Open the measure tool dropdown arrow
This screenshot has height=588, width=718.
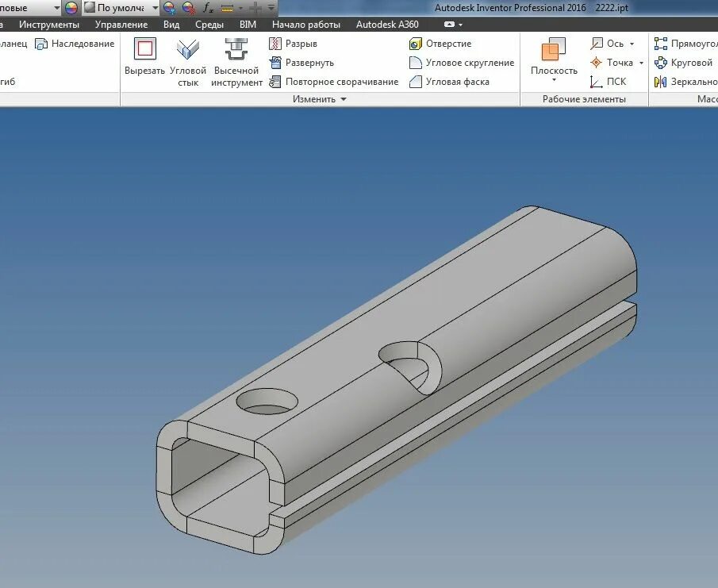[241, 8]
